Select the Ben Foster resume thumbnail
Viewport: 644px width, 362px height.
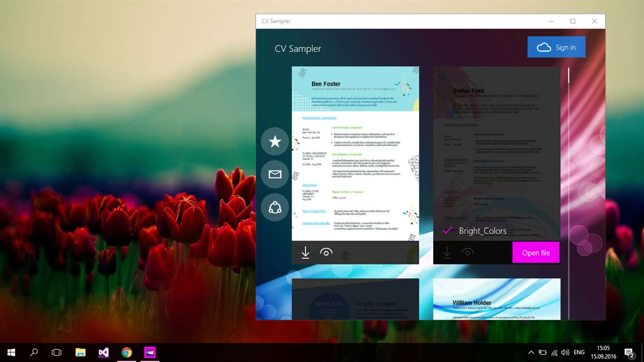point(356,154)
